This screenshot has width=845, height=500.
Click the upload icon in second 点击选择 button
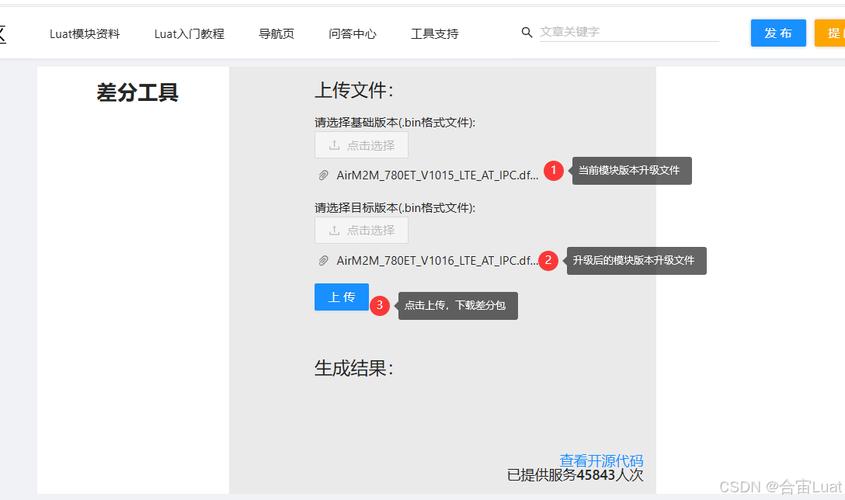[x=334, y=231]
